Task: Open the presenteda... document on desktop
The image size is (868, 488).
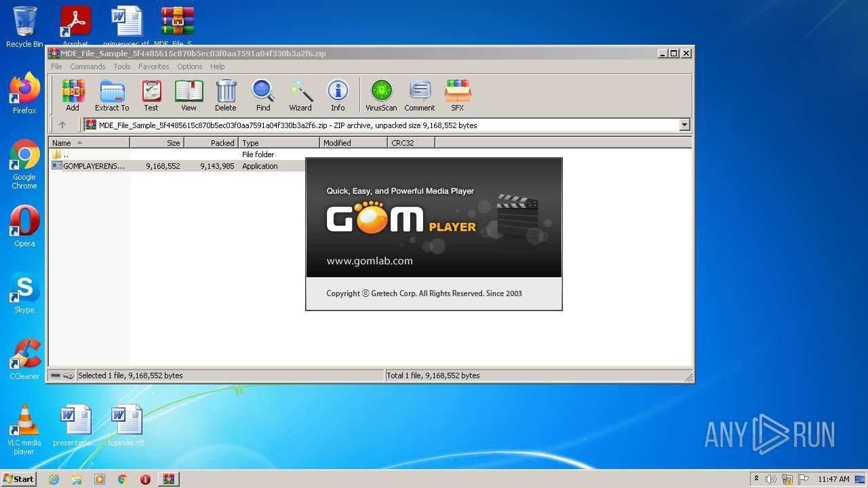Action: [75, 426]
